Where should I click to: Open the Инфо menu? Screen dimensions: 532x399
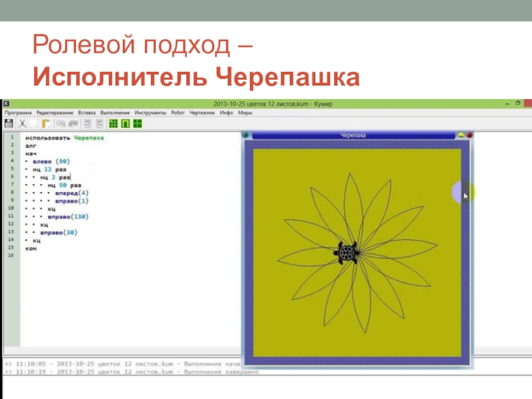click(x=226, y=112)
